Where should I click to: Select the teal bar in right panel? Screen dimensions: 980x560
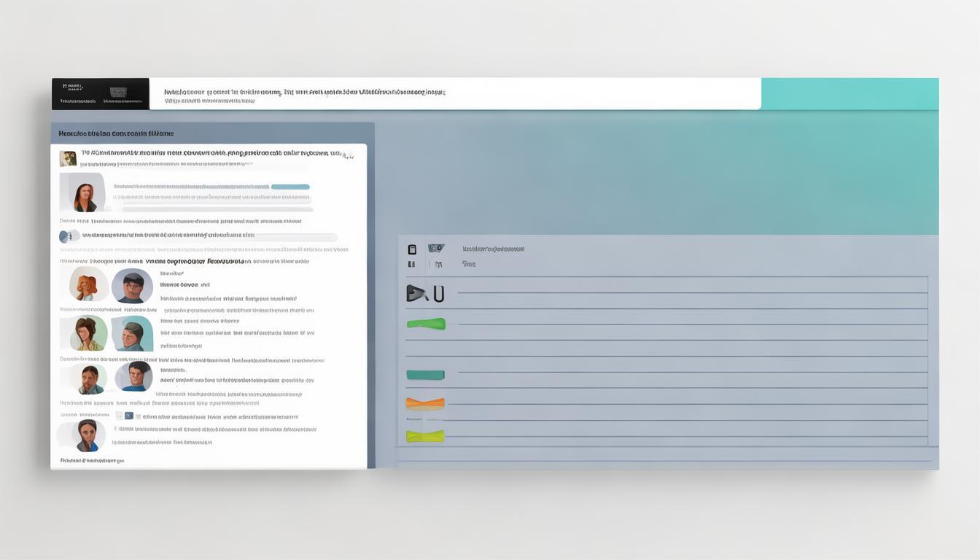point(425,375)
